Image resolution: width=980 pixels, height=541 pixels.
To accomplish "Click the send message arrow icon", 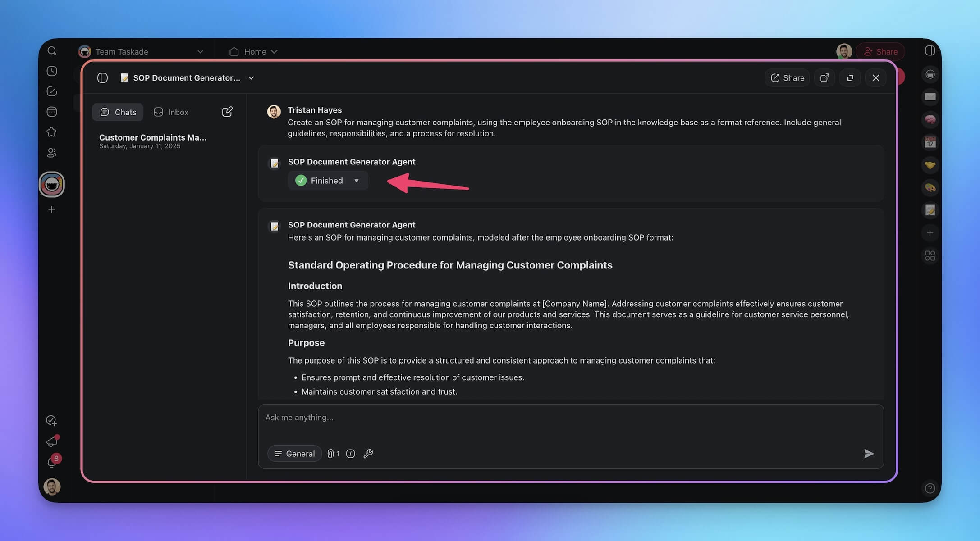I will 869,454.
